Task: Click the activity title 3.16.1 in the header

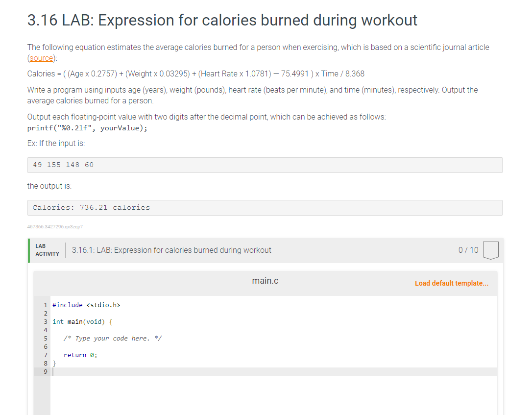Action: point(171,250)
